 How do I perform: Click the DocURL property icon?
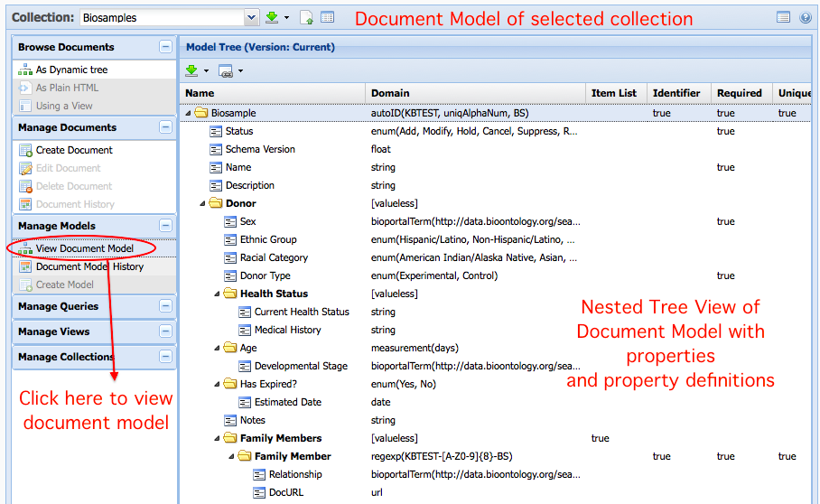[x=259, y=492]
